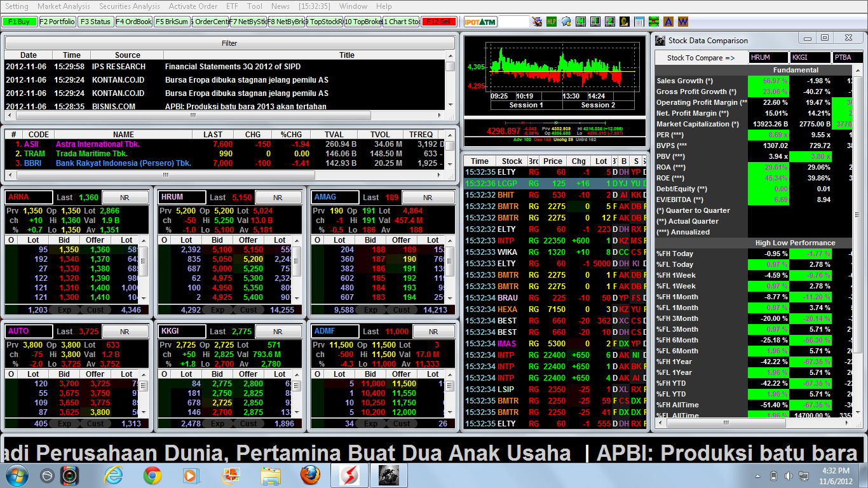Open the HLP help icon
868x488 pixels.
click(551, 22)
